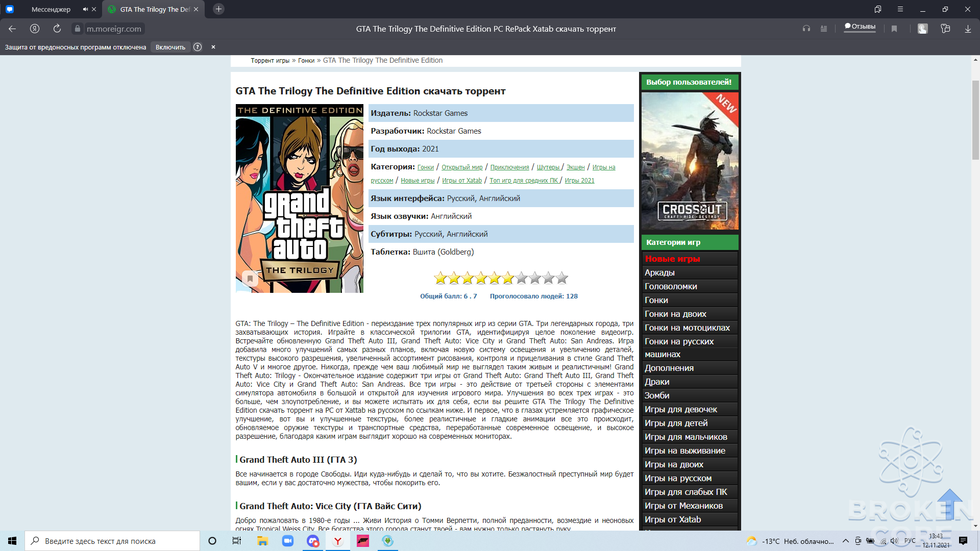This screenshot has height=551, width=980.
Task: Go back to the previous page
Action: pos(12,29)
